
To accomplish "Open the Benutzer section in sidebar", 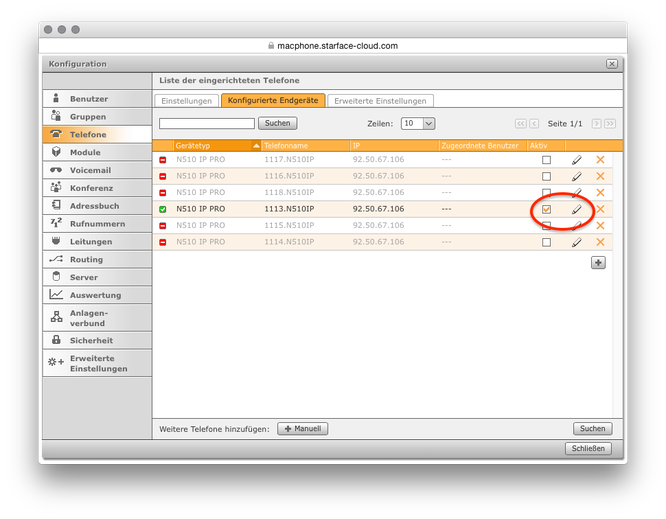I will tap(97, 99).
